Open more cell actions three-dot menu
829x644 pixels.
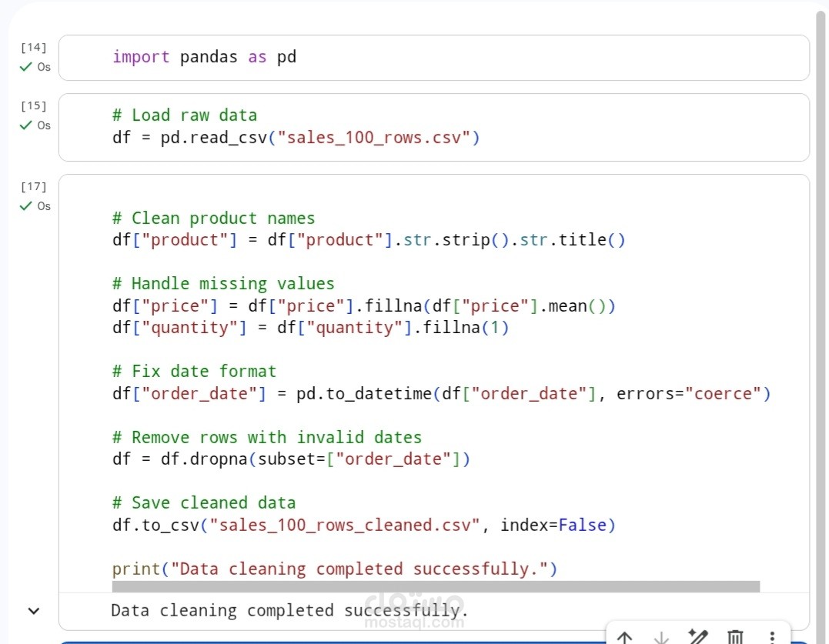click(772, 637)
